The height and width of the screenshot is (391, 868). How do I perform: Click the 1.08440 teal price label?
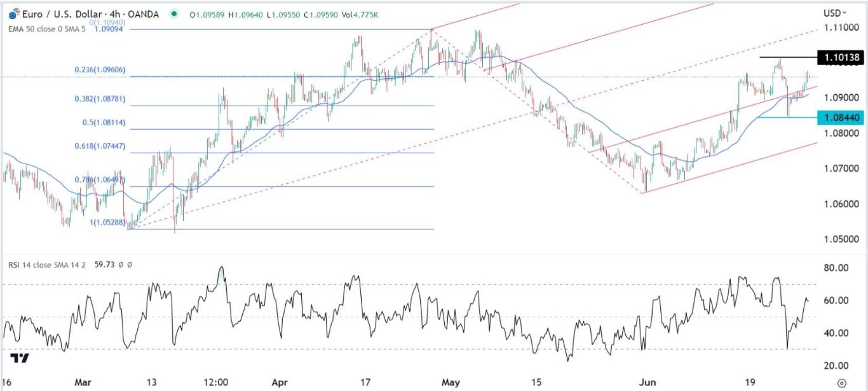[842, 117]
